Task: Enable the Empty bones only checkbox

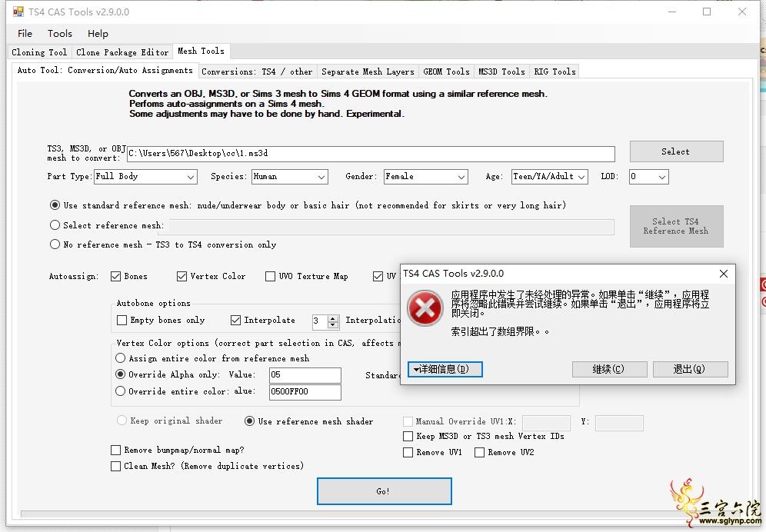Action: (122, 321)
